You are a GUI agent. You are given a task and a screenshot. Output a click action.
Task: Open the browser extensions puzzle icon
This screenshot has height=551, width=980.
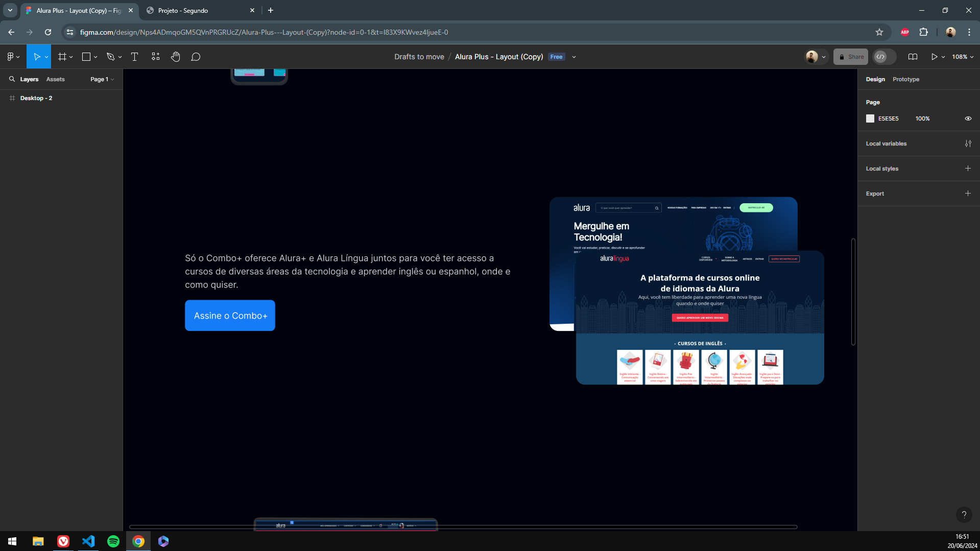click(924, 32)
